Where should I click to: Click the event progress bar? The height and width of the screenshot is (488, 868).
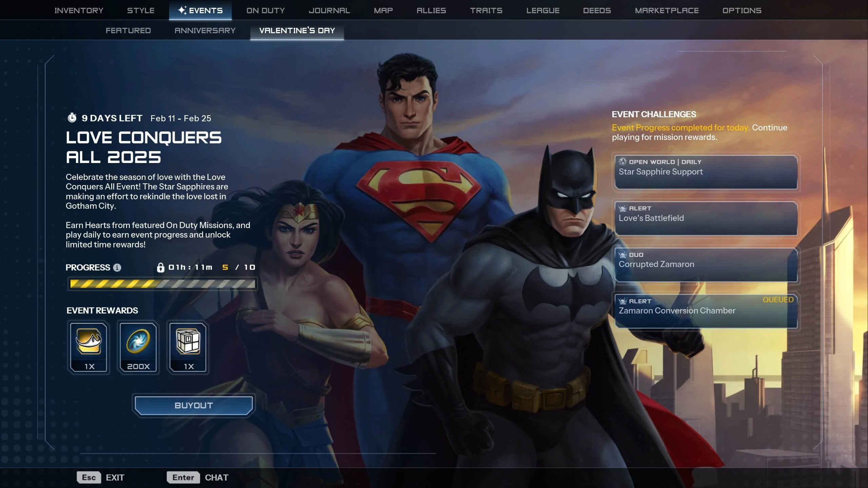(162, 284)
